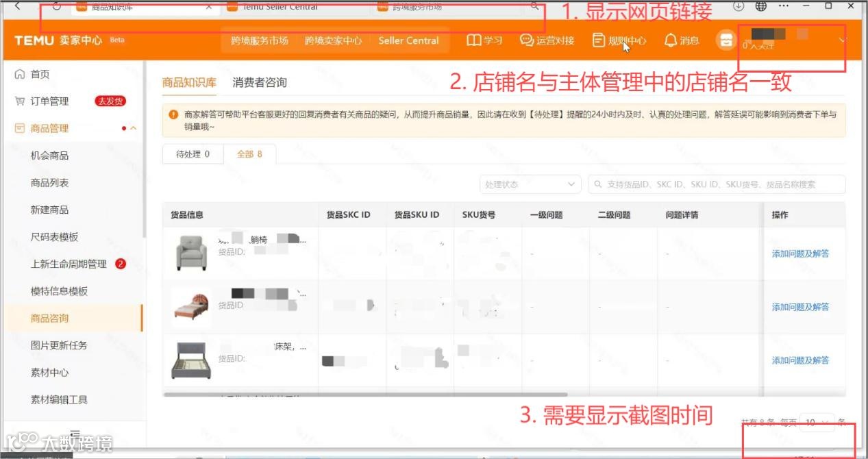Click the kids bed product thumbnail

click(x=191, y=306)
